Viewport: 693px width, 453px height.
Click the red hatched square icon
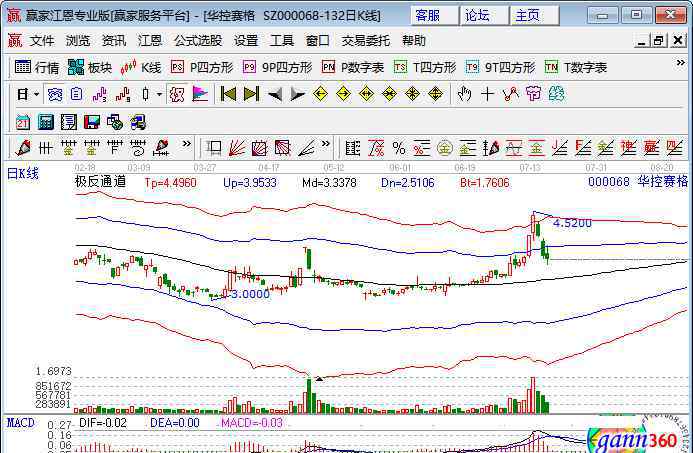(x=282, y=148)
